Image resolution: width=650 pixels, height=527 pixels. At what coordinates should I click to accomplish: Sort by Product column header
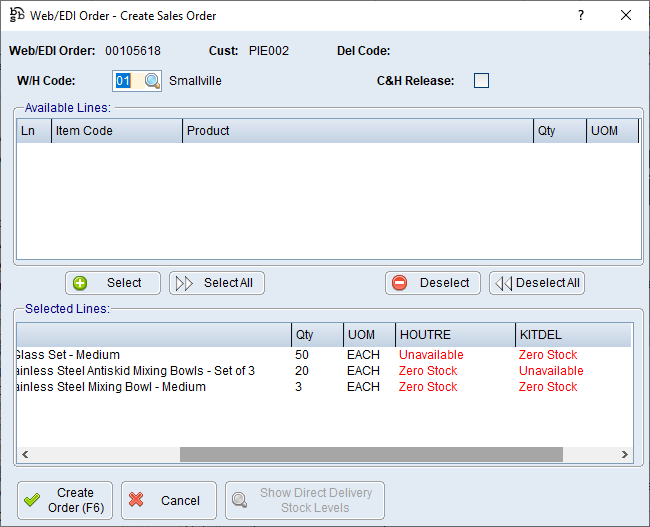coord(358,131)
